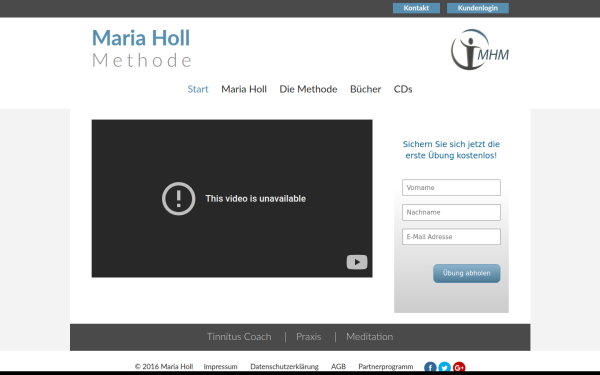This screenshot has width=600, height=375.
Task: Open the Twitter social icon
Action: (444, 367)
